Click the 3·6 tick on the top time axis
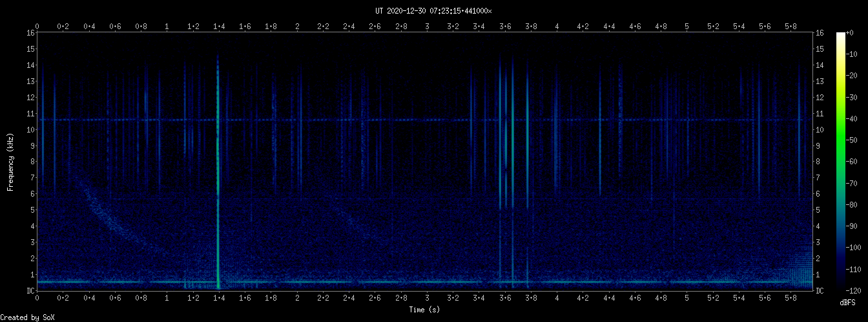This screenshot has height=322, width=868. [505, 27]
